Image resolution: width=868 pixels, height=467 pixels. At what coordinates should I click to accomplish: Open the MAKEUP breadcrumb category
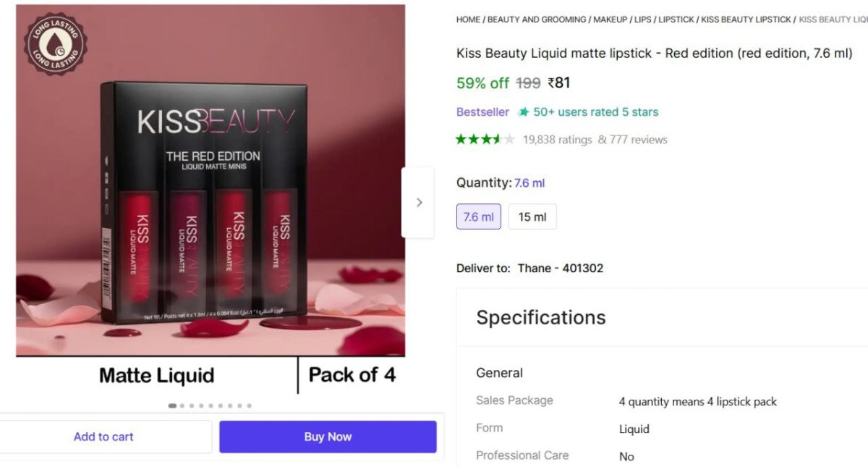(x=610, y=20)
